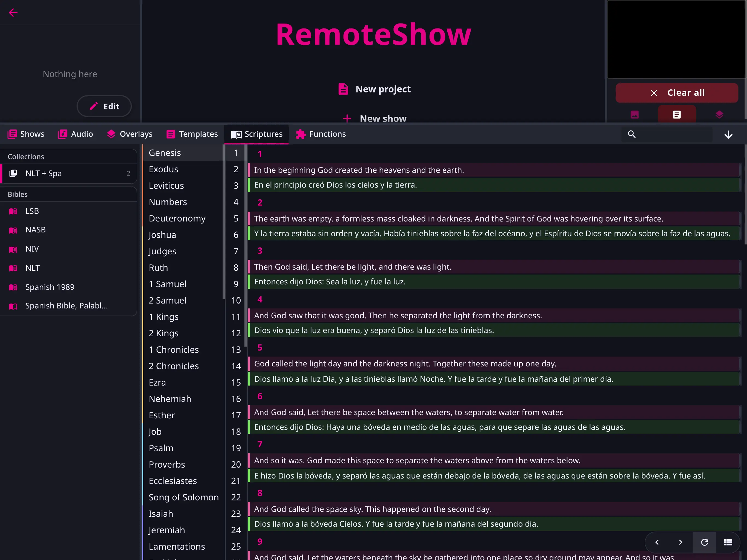Click the back arrow icon
The width and height of the screenshot is (747, 560).
point(13,13)
